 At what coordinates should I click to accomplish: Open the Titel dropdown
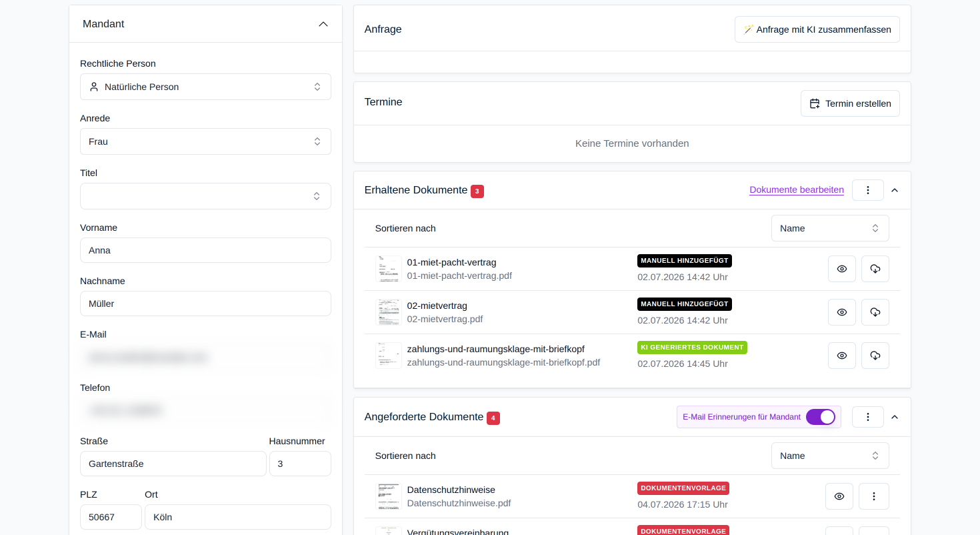(205, 196)
